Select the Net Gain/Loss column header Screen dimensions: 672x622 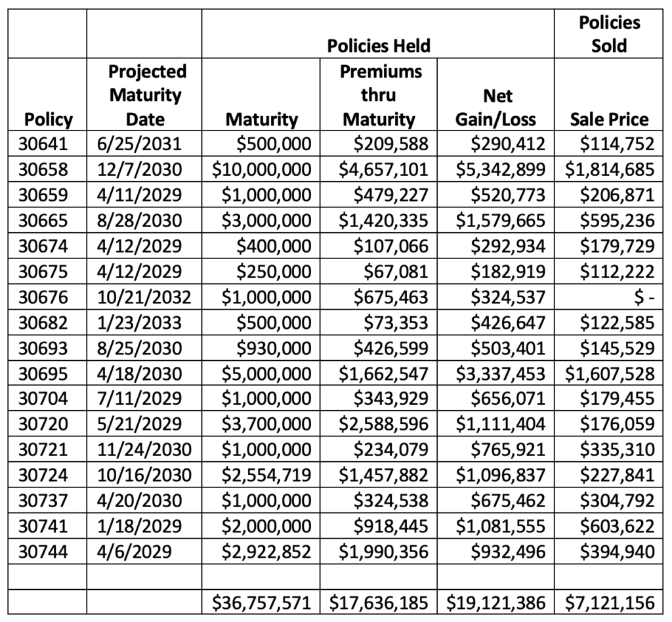coord(496,94)
